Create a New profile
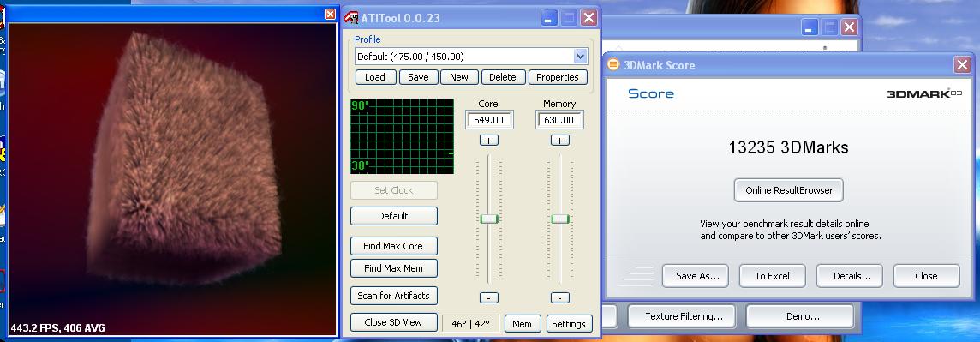Screen dimensions: 980x342 click(x=459, y=77)
